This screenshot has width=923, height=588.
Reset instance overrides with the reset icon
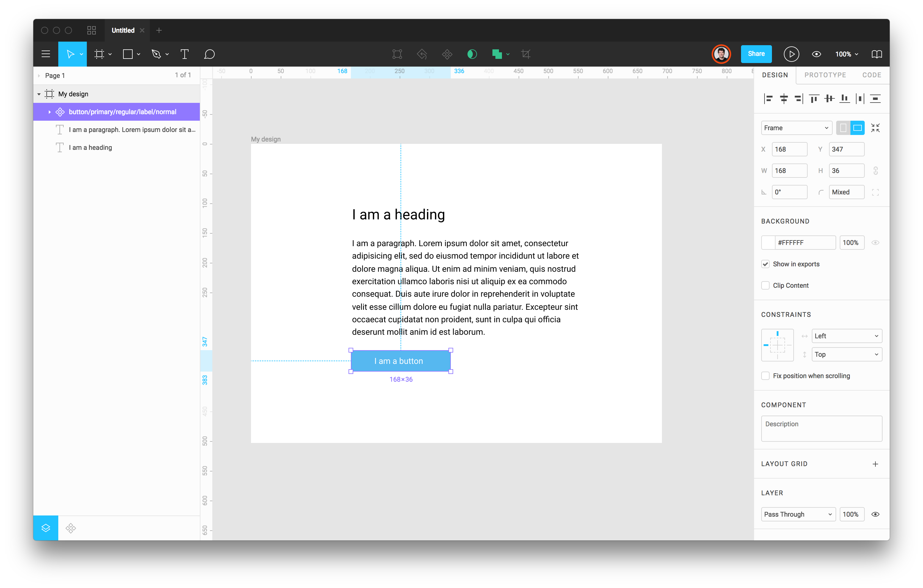click(422, 54)
